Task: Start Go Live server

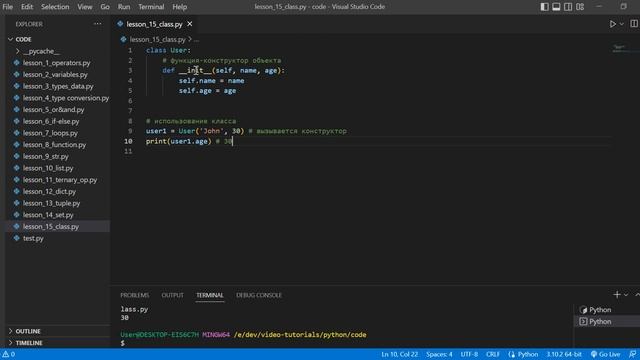Action: pyautogui.click(x=605, y=354)
